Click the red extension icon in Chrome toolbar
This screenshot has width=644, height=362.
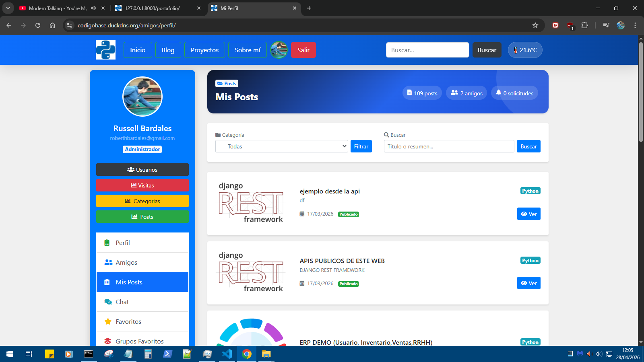(555, 25)
